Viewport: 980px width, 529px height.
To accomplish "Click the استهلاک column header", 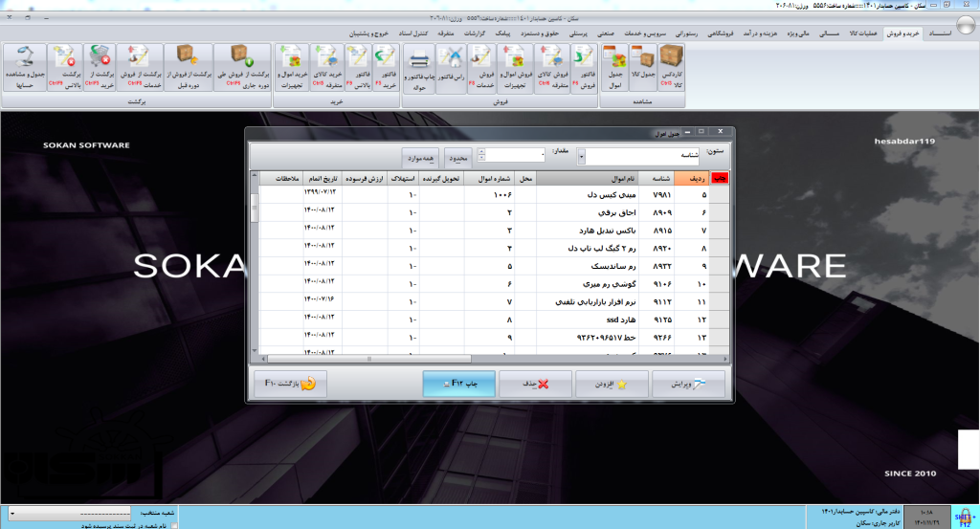I will coord(403,179).
